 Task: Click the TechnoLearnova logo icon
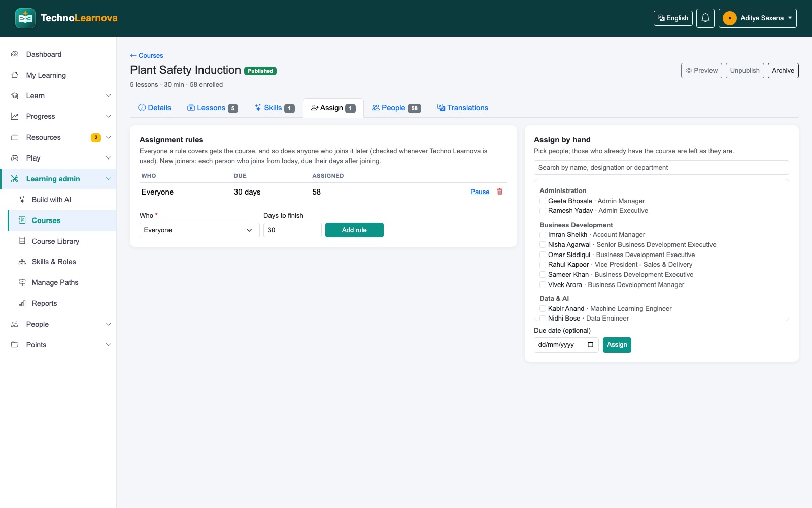point(25,18)
